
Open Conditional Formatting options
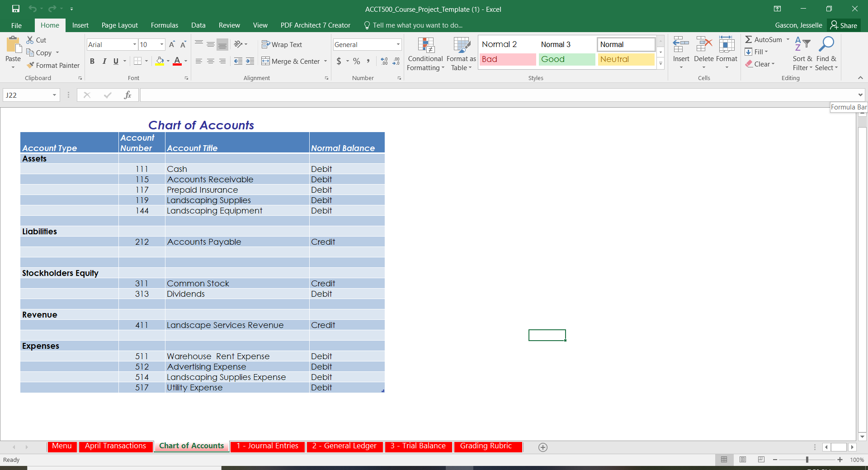425,53
